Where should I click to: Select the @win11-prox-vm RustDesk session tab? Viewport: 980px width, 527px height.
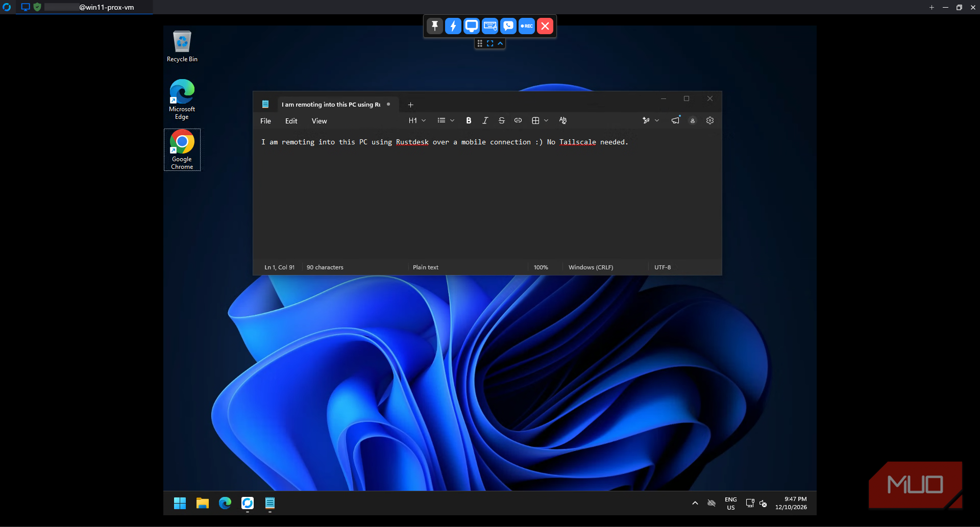click(x=84, y=7)
